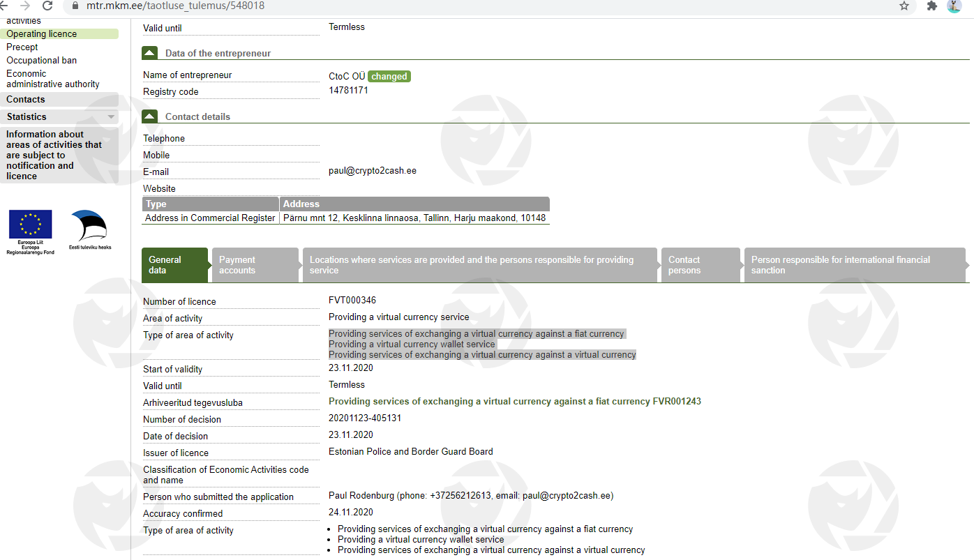Switch to the Payment accounts tab
The height and width of the screenshot is (560, 974).
255,265
